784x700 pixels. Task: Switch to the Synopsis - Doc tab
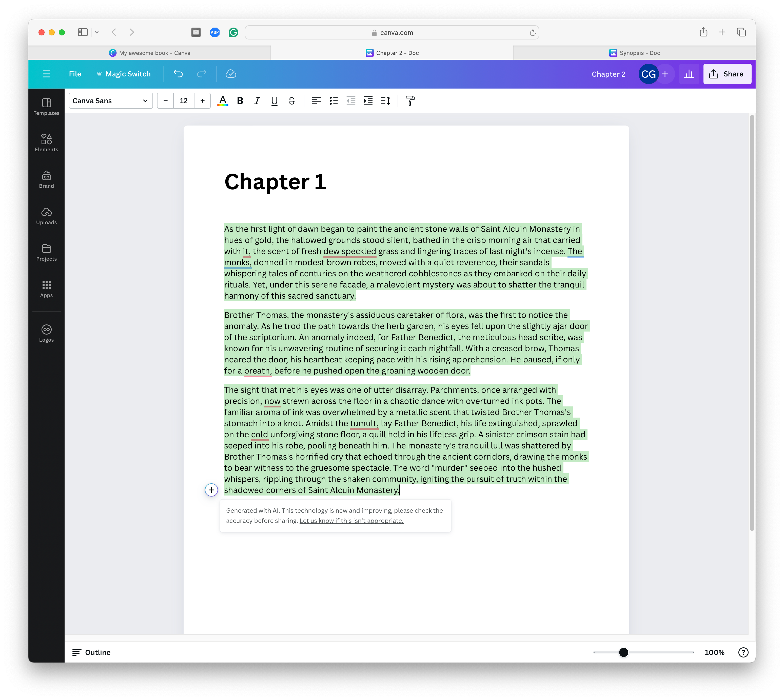coord(634,53)
